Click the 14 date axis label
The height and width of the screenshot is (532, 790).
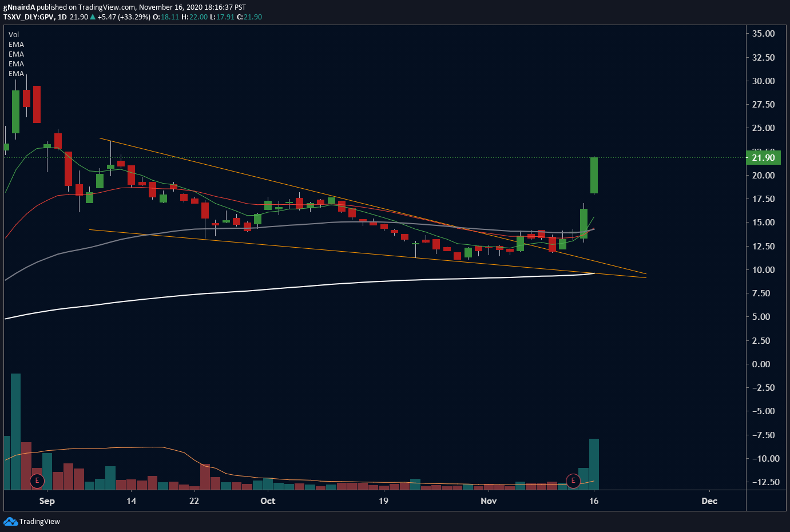(132, 501)
